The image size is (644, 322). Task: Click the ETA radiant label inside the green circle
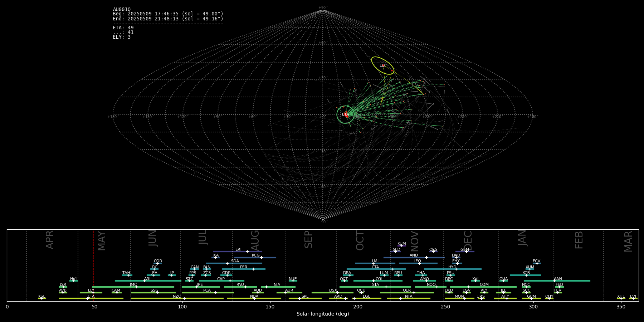click(x=345, y=114)
